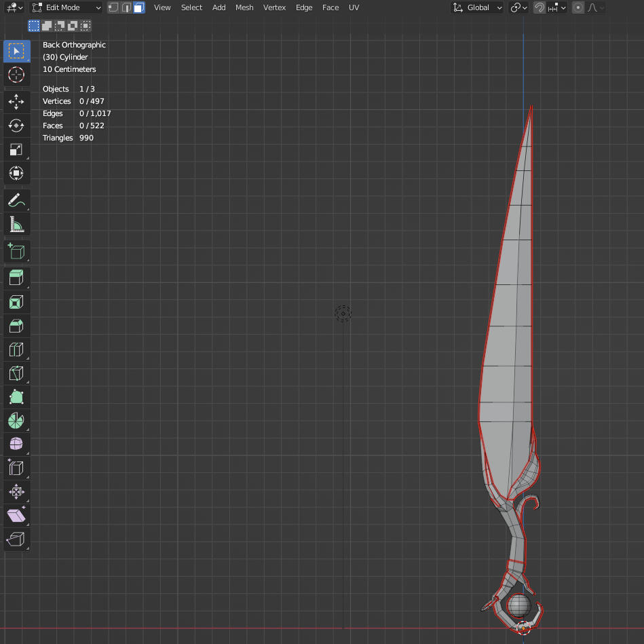
Task: Select the Annotate pencil tool
Action: point(16,201)
